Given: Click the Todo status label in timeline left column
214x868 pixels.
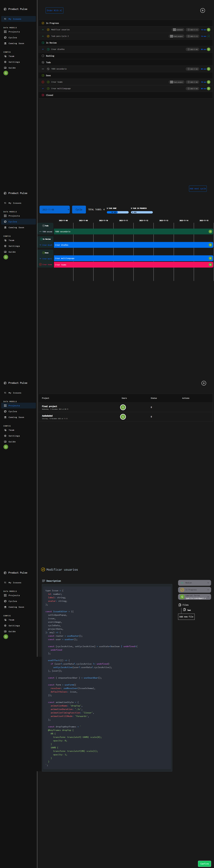Looking at the screenshot, I should 46,226.
